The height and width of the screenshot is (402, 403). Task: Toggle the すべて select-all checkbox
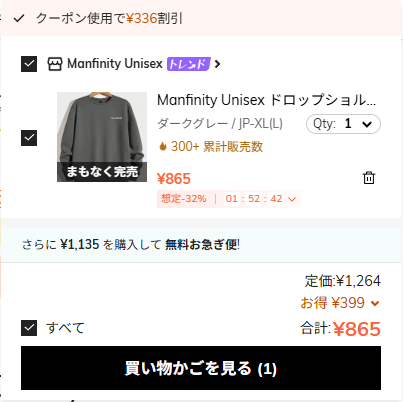tap(29, 328)
